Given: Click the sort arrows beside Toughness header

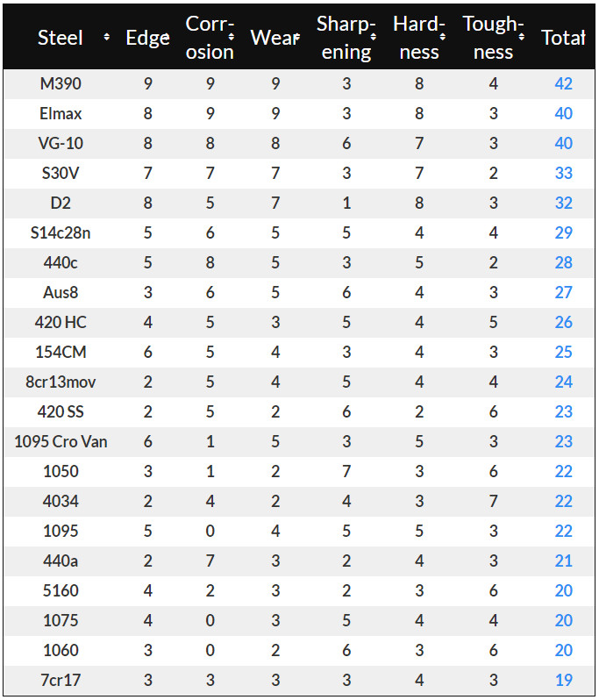Looking at the screenshot, I should click(x=522, y=37).
